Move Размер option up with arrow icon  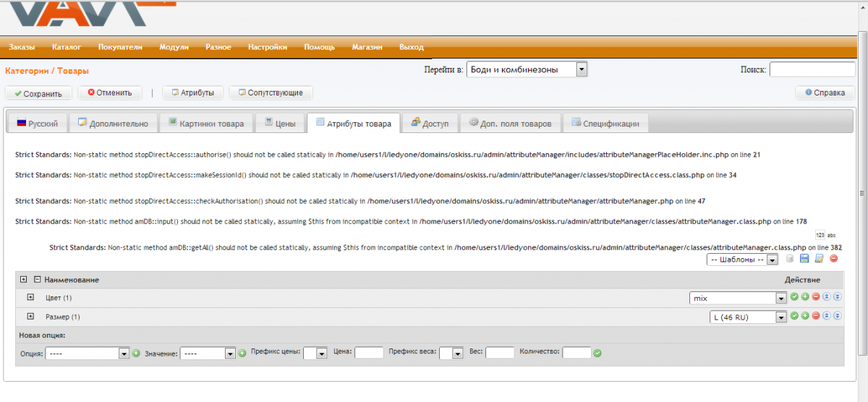827,316
